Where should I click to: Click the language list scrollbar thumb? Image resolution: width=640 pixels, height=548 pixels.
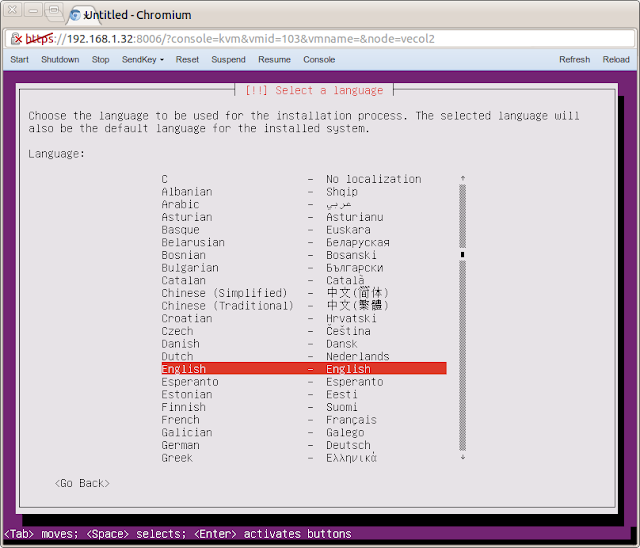(x=462, y=255)
